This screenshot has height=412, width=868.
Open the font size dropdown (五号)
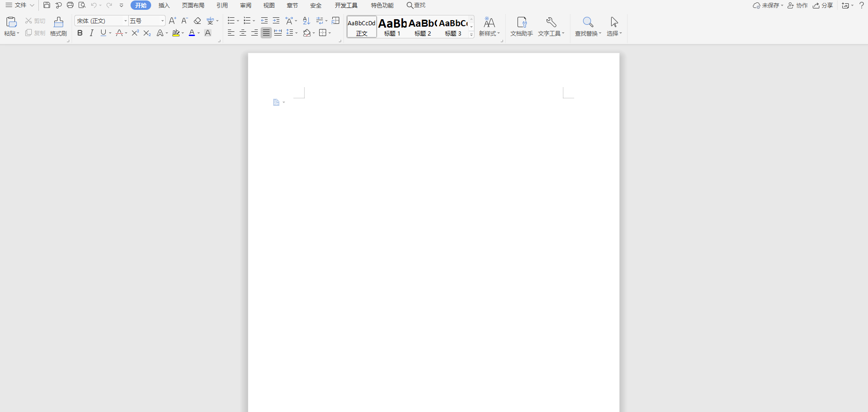coord(162,21)
